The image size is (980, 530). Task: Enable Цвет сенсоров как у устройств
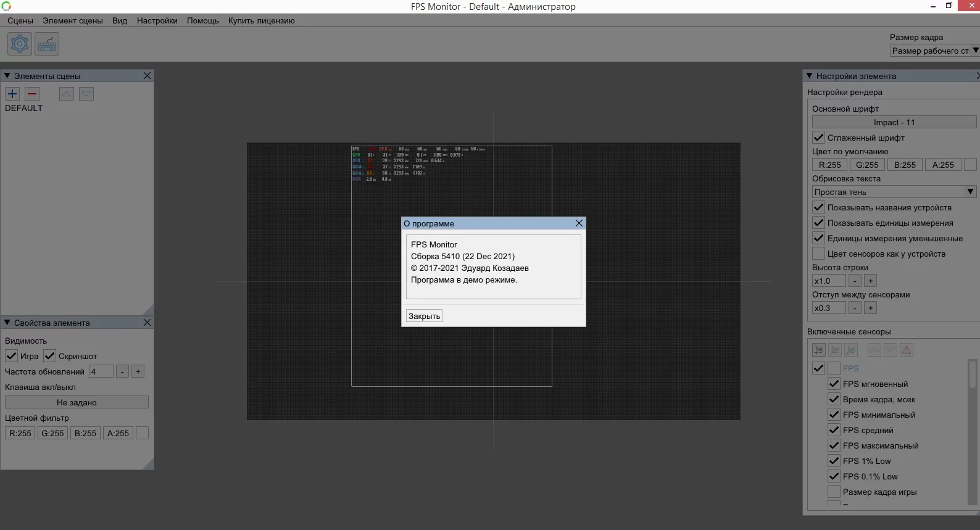click(x=818, y=254)
